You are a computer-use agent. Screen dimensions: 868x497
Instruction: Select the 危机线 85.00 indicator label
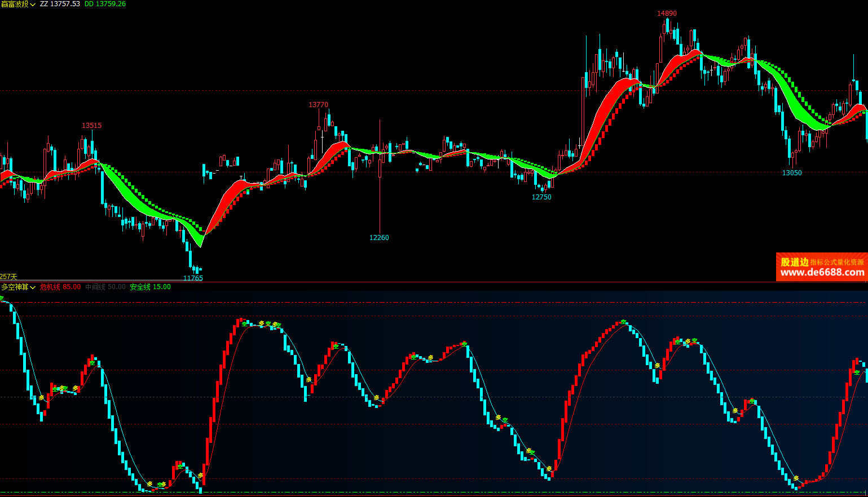[x=60, y=287]
